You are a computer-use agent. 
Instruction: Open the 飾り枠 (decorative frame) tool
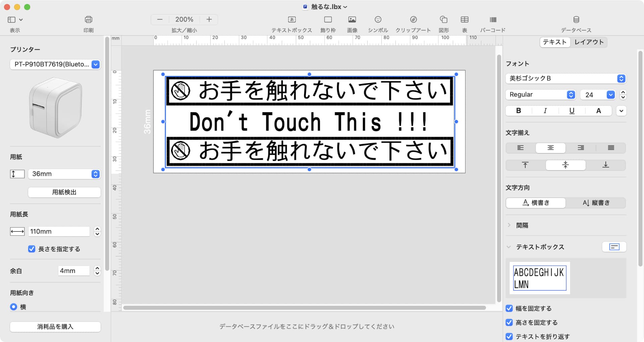(328, 20)
